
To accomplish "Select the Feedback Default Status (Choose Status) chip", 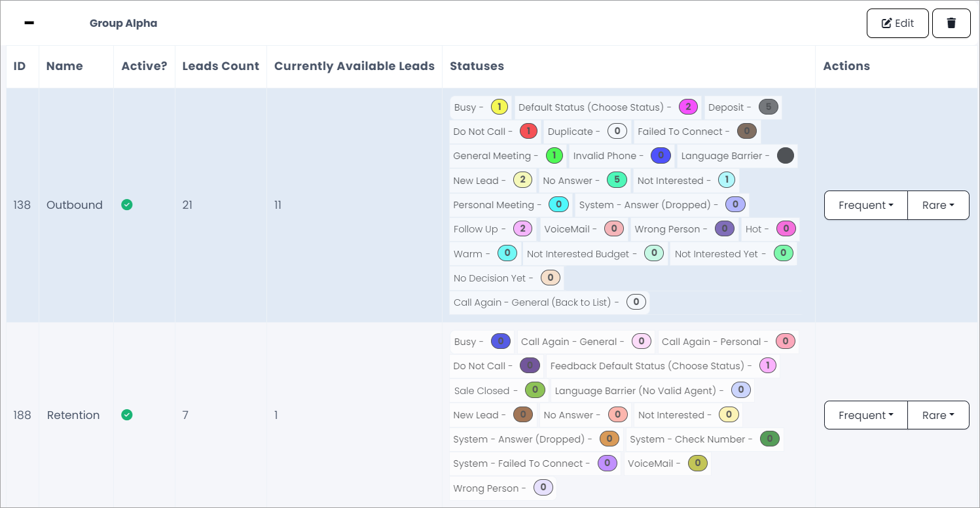I will pyautogui.click(x=663, y=366).
